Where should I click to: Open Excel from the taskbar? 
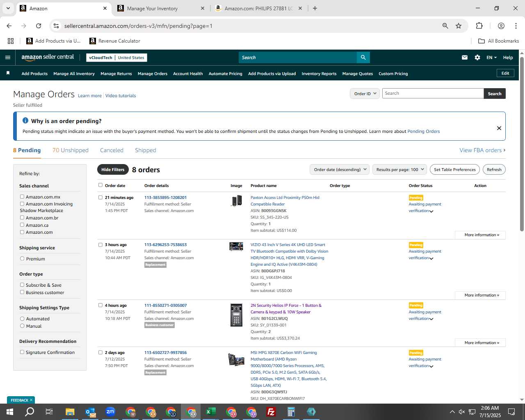click(x=211, y=412)
